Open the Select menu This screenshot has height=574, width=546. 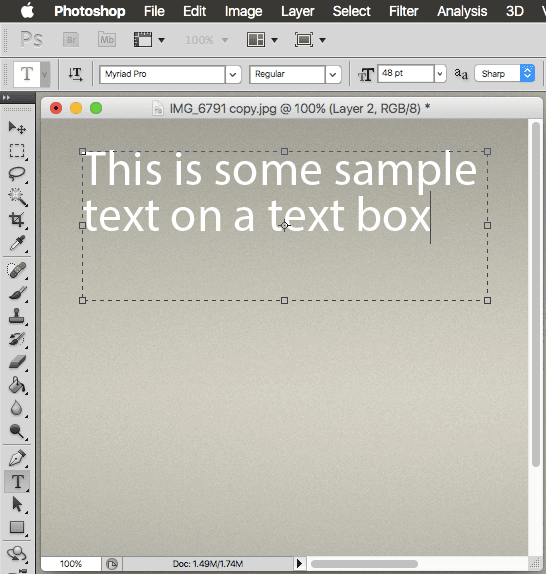(x=351, y=11)
